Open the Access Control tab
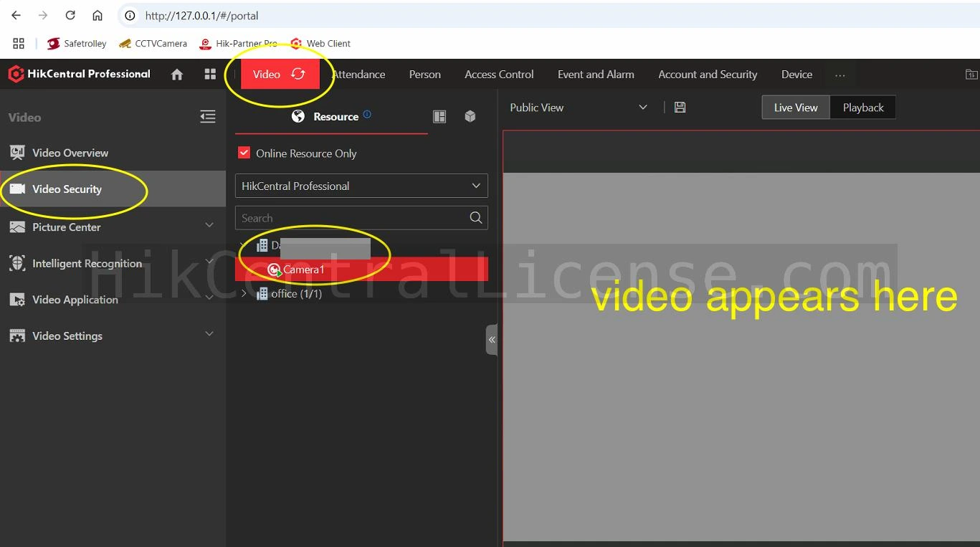The image size is (980, 547). click(x=499, y=75)
